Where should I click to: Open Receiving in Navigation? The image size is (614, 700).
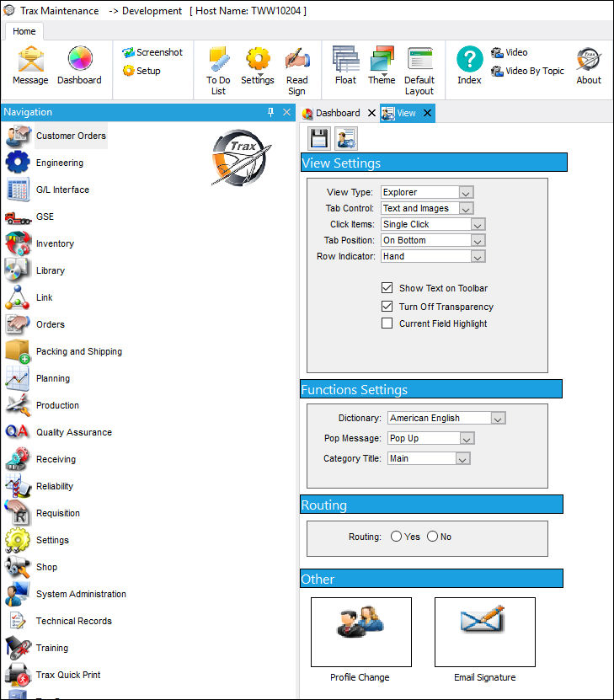[x=40, y=459]
